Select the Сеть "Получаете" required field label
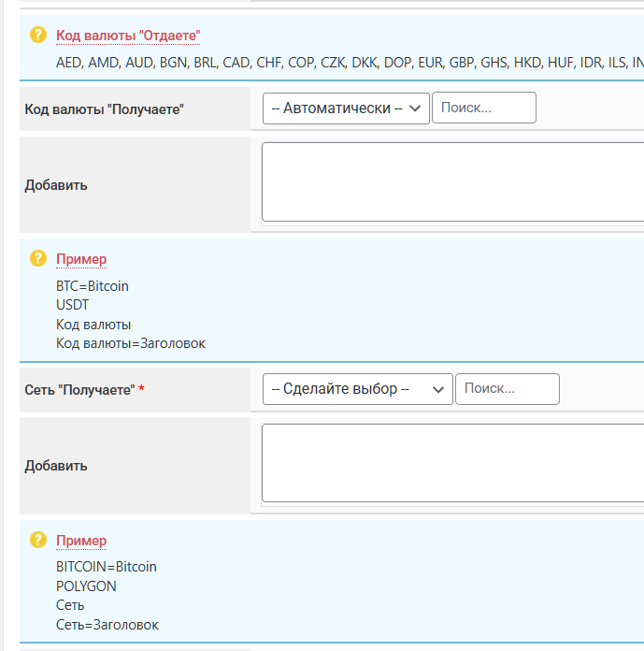This screenshot has height=651, width=644. (x=80, y=389)
